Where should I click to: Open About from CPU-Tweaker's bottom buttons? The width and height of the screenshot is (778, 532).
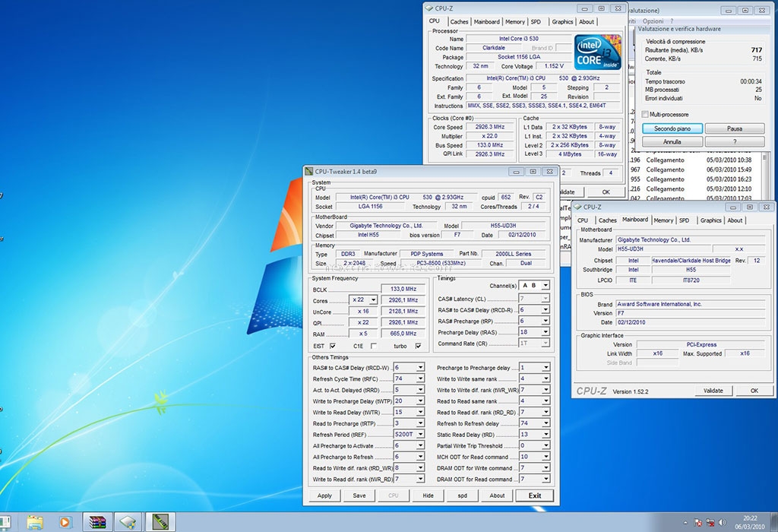[x=497, y=496]
